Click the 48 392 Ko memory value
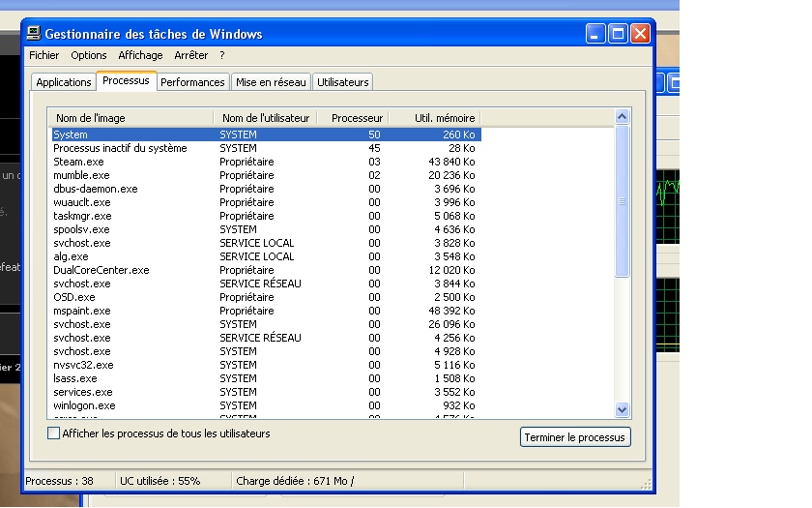Viewport: 812px width, 508px height. [451, 311]
